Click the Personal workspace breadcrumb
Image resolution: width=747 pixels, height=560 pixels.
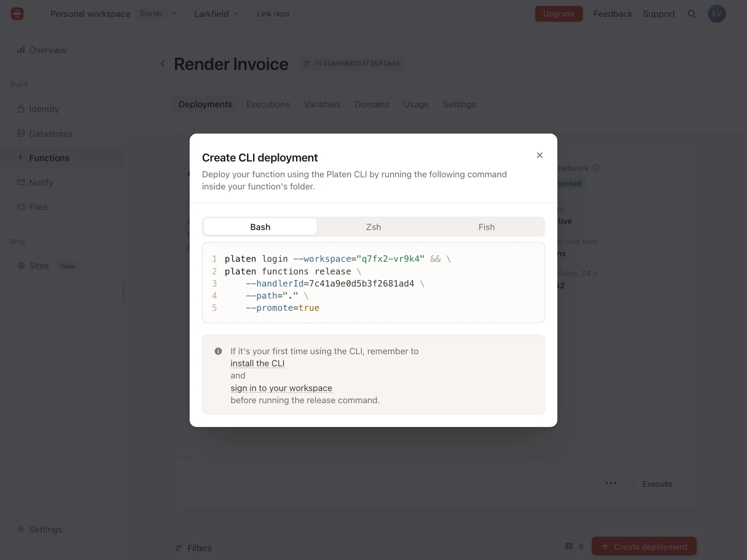(x=90, y=14)
